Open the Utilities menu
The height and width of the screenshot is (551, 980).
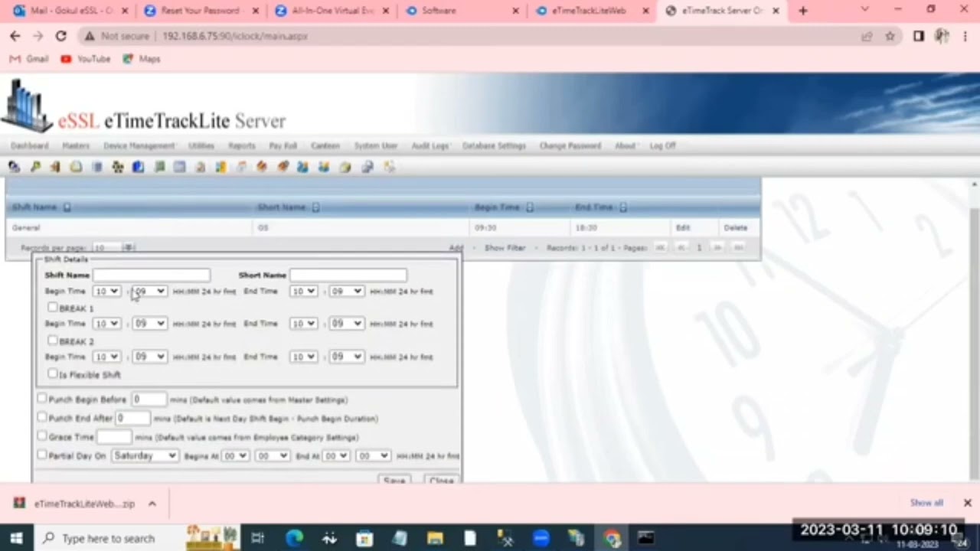coord(201,145)
